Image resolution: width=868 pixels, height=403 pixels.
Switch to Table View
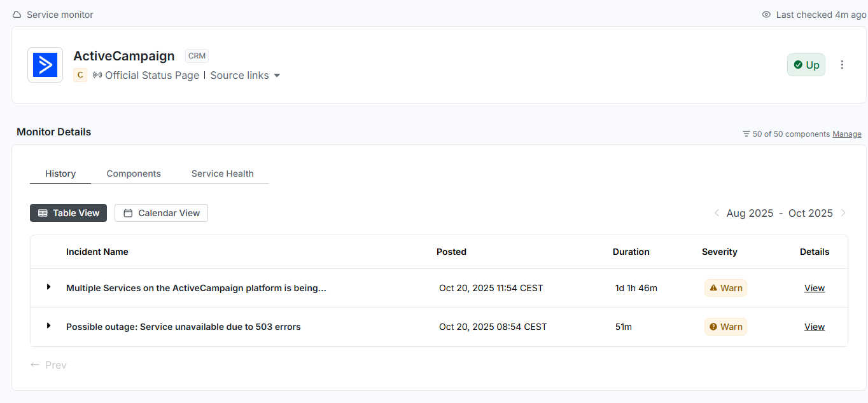[x=68, y=213]
